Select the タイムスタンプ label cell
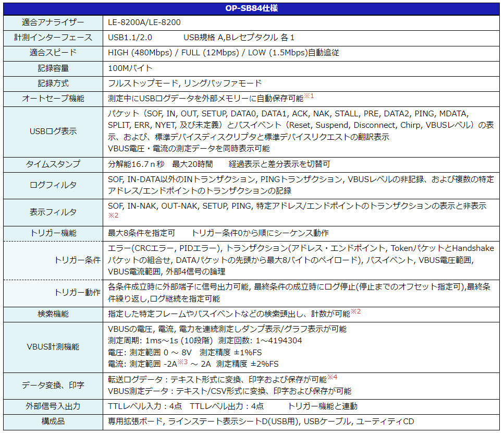This screenshot has width=504, height=433. [x=53, y=164]
